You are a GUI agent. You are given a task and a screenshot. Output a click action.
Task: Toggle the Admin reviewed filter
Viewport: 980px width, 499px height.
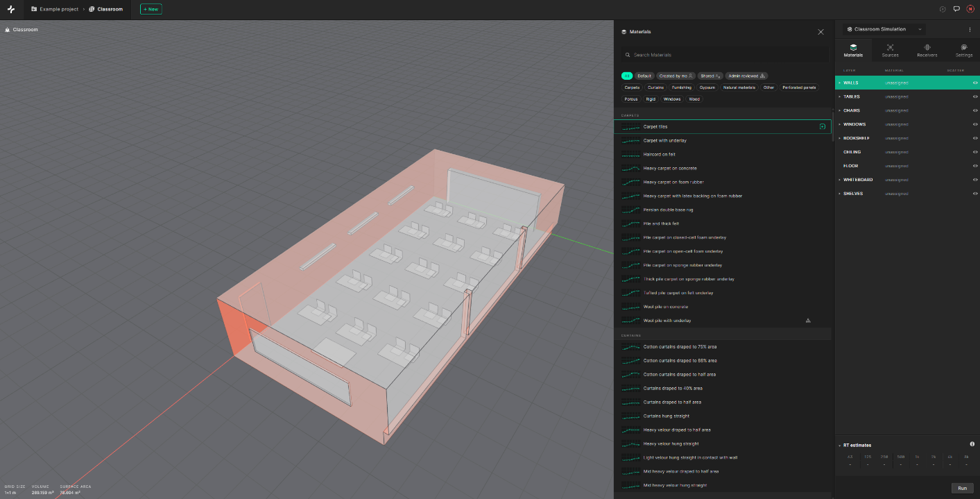point(746,76)
